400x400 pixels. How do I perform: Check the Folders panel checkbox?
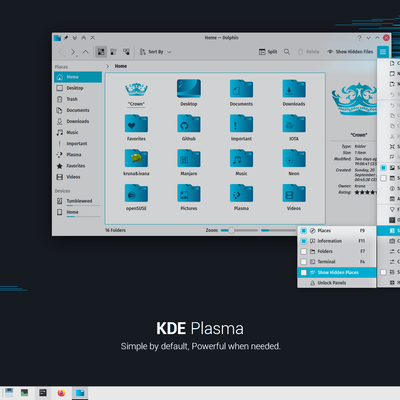(x=304, y=251)
